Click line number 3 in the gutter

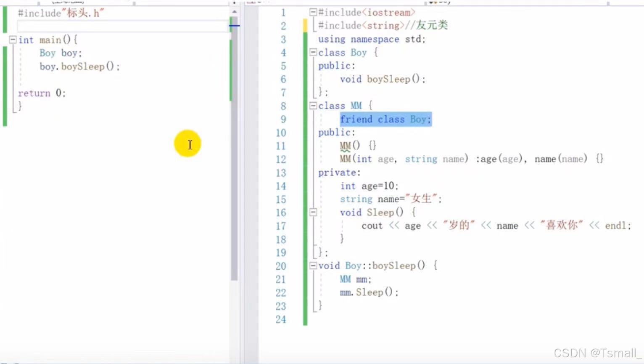point(283,40)
